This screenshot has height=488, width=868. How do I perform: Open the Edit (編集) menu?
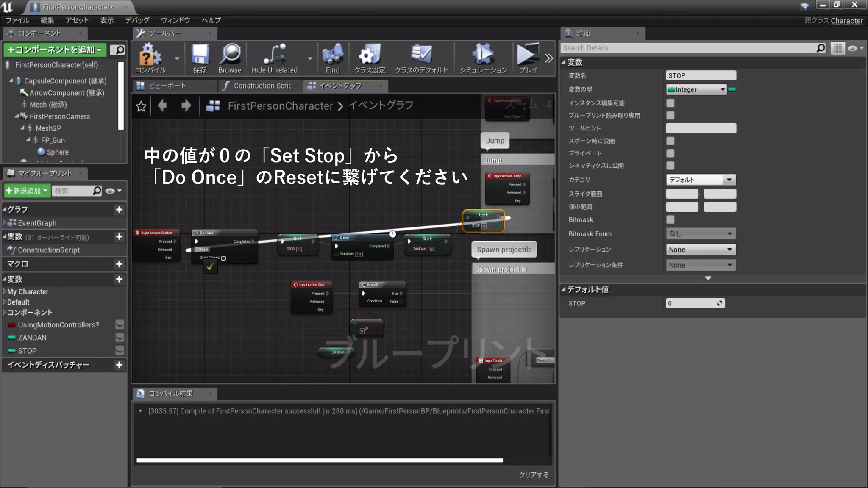click(x=47, y=20)
